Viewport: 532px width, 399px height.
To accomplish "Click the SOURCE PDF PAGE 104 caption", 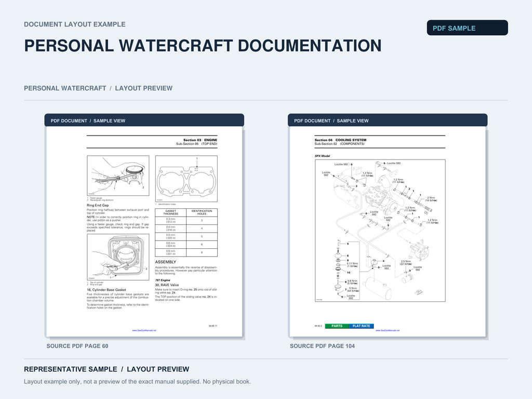I will click(322, 346).
